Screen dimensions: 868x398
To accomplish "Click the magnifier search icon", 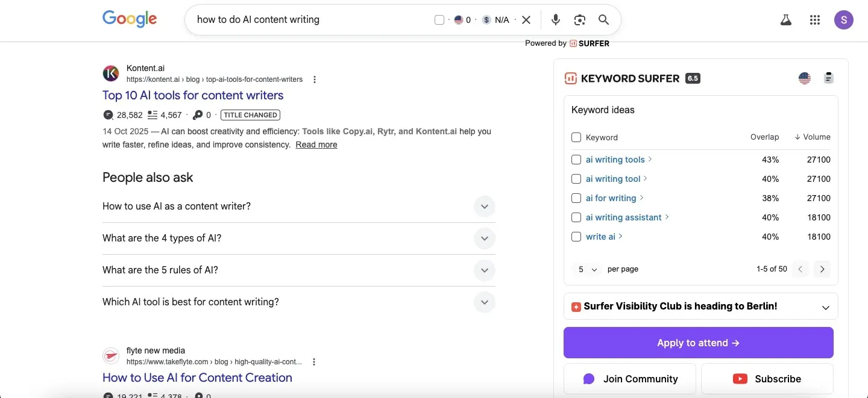I will [x=603, y=20].
